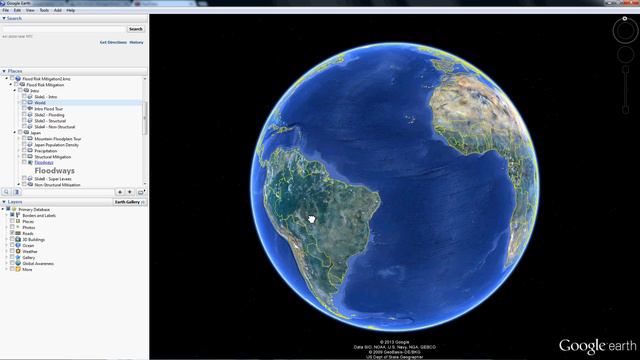The image size is (640, 360).
Task: Open the Tools menu
Action: point(44,10)
